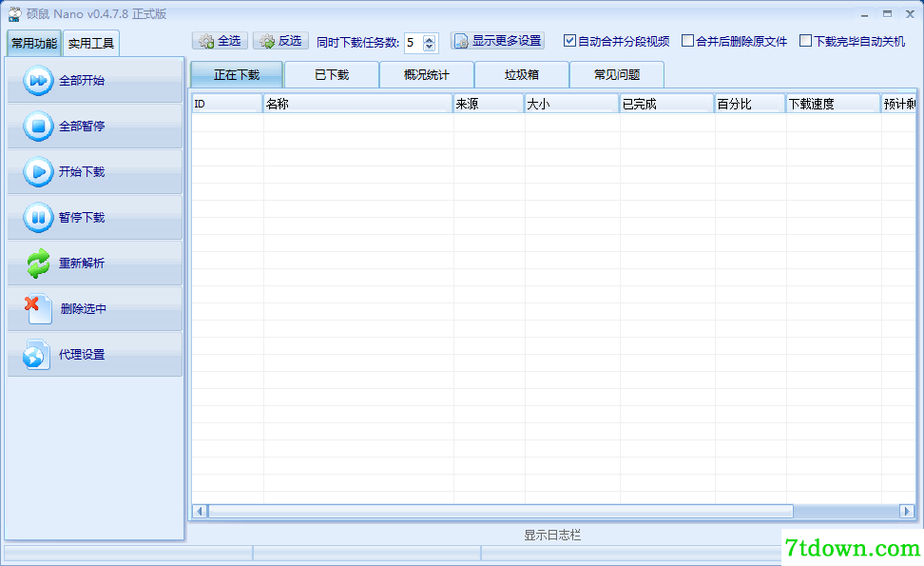Screen dimensions: 924x566
Task: Open the 已下载 tab
Action: (x=332, y=75)
